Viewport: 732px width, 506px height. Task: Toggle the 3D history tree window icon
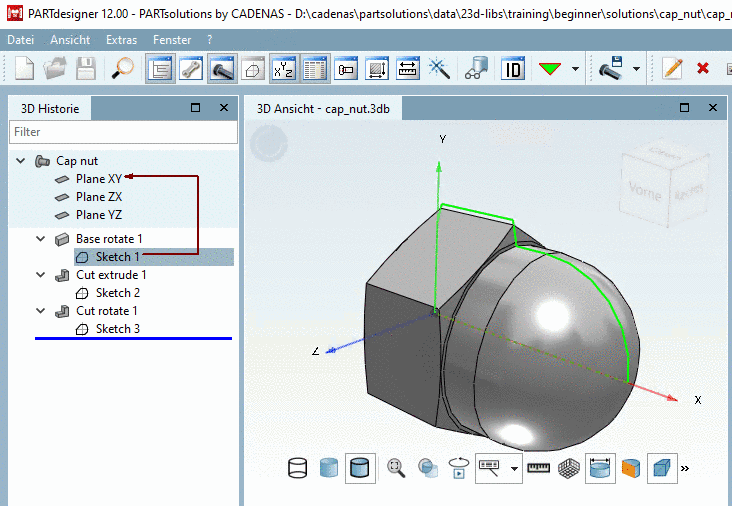(x=160, y=69)
